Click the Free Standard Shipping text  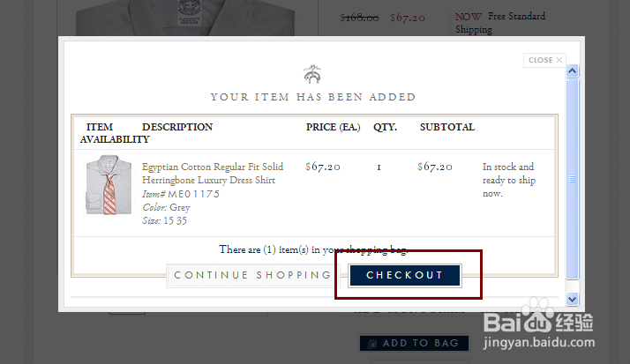(x=500, y=23)
